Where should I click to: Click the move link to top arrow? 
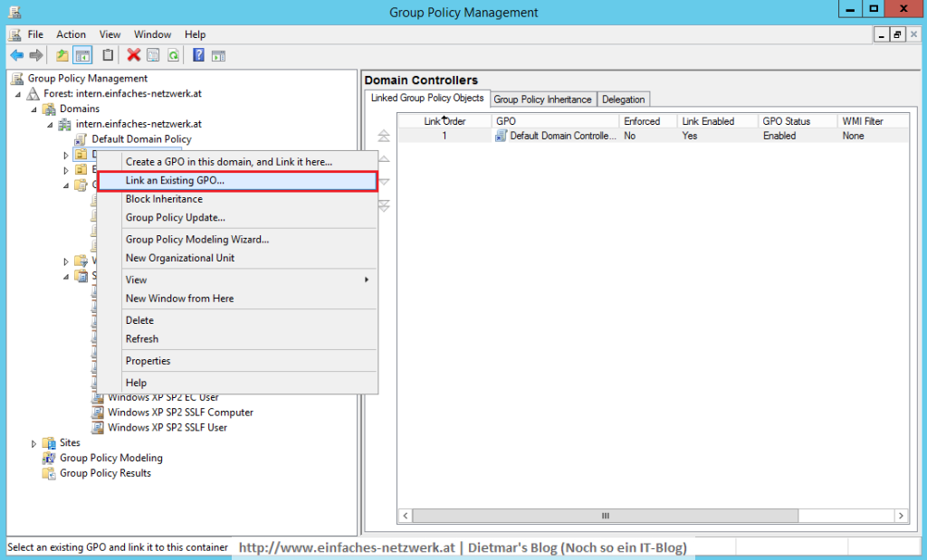pos(384,136)
